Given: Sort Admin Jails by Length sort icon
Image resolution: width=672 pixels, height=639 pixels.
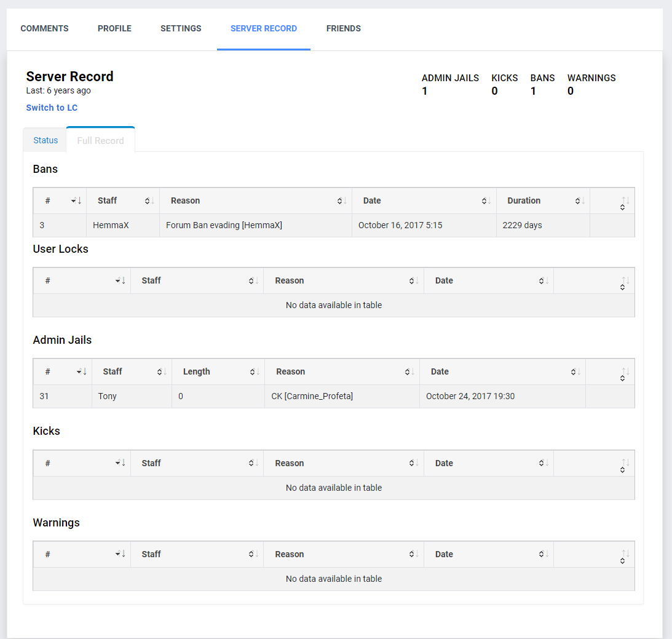Looking at the screenshot, I should [255, 371].
